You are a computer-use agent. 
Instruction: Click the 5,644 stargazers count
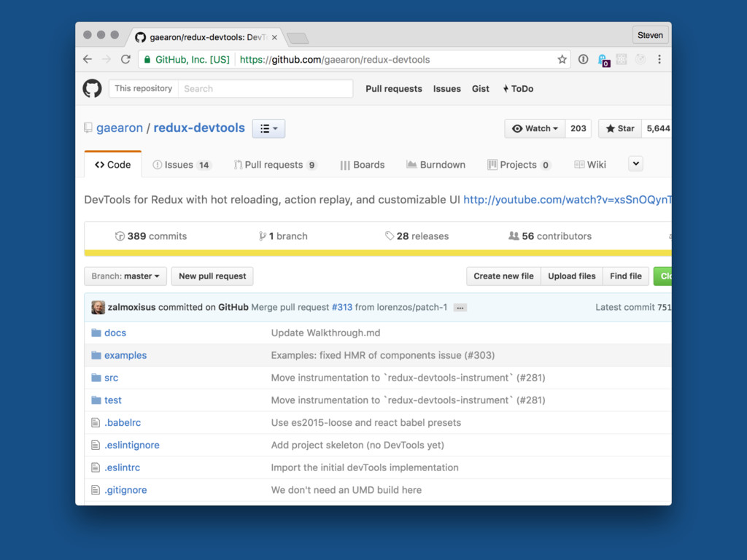[x=658, y=128]
